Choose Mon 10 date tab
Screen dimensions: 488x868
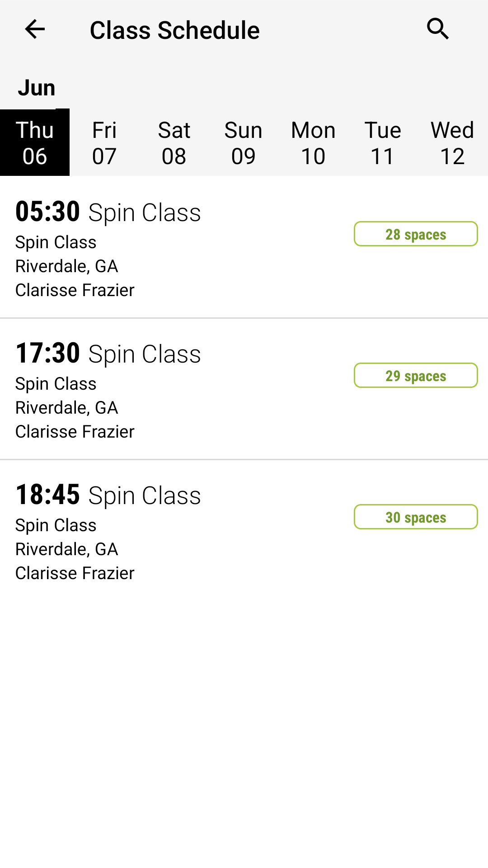[313, 143]
